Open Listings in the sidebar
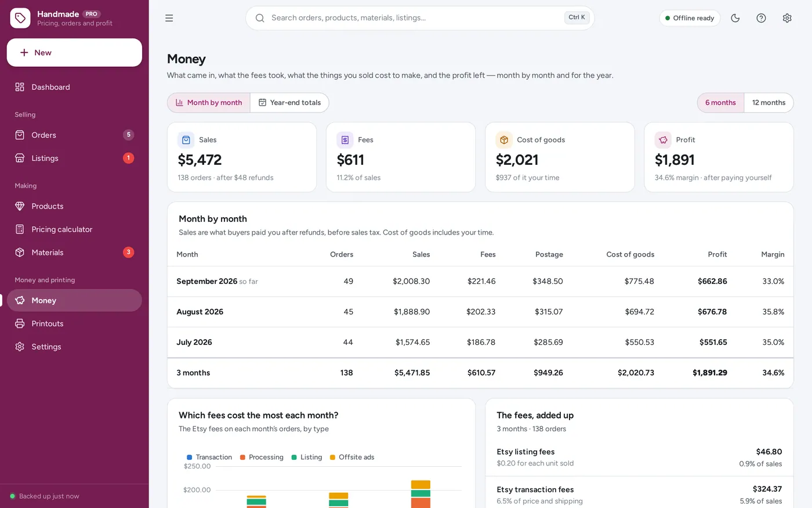 [74, 158]
